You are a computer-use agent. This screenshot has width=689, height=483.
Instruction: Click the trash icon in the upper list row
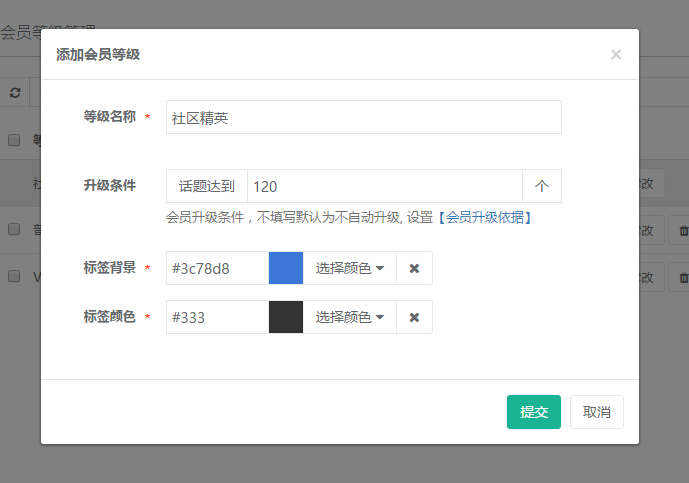point(683,230)
